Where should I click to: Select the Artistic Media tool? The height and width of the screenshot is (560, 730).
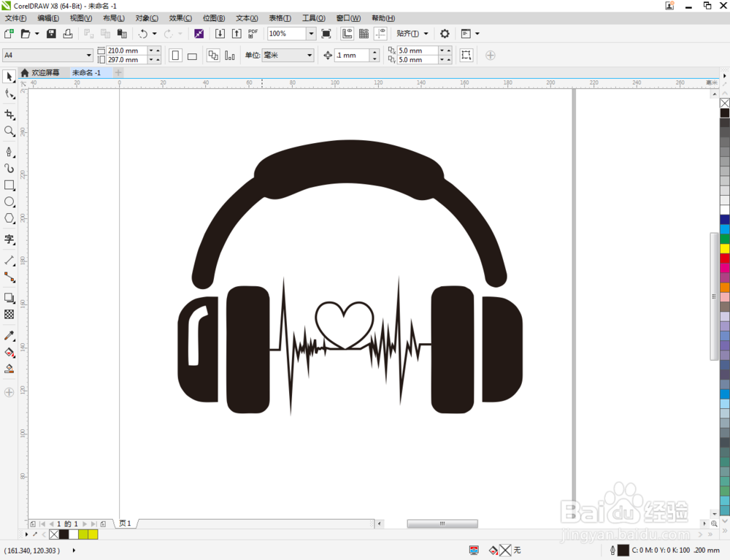[x=9, y=168]
